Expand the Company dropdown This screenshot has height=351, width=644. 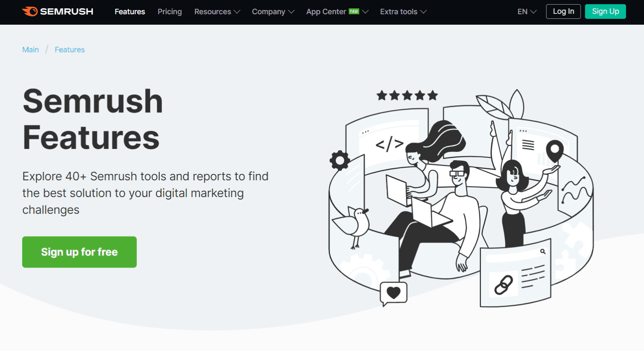pos(273,12)
